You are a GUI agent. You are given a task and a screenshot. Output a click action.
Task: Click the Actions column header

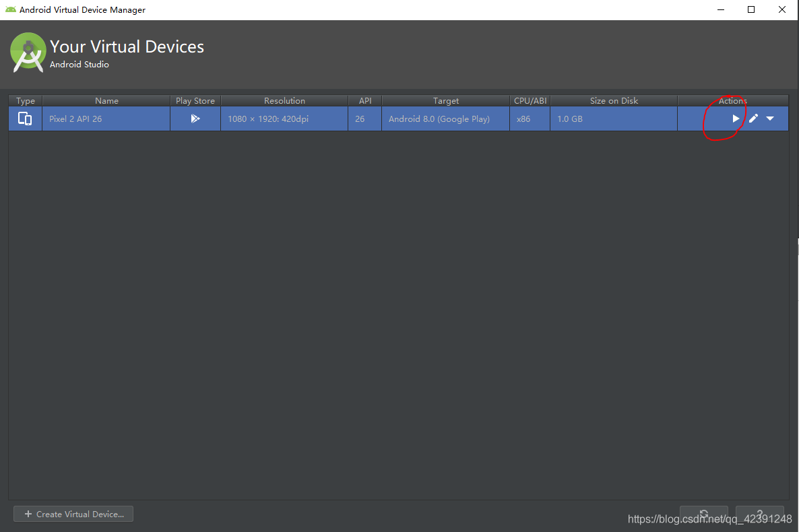pos(732,100)
